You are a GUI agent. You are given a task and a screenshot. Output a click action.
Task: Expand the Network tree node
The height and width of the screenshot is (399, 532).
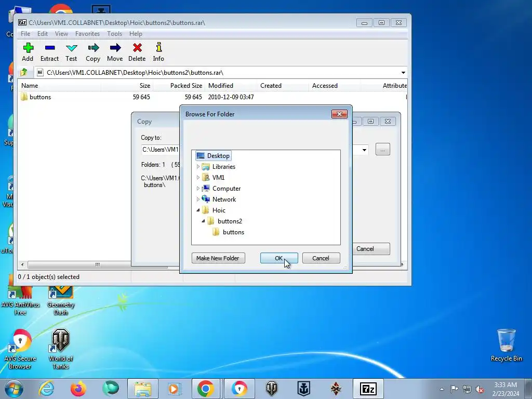[198, 199]
